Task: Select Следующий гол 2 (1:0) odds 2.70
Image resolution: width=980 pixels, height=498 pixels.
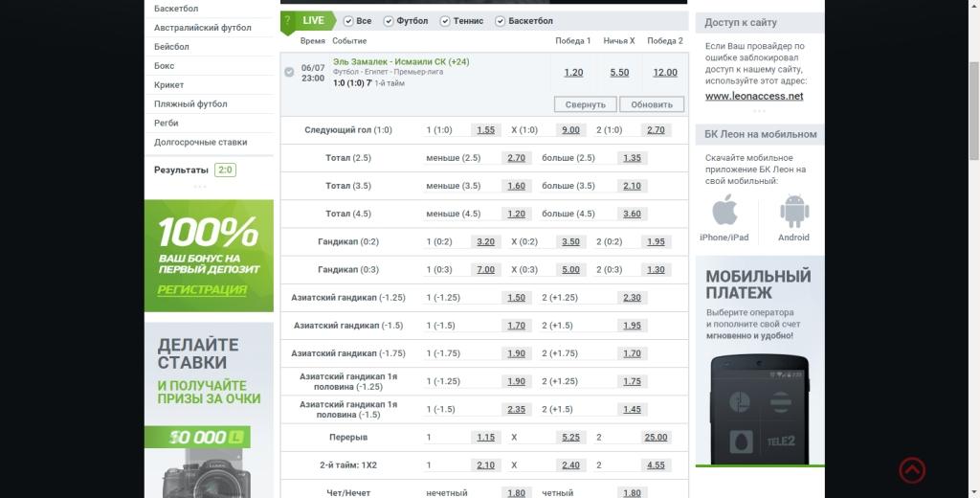Action: coord(656,130)
